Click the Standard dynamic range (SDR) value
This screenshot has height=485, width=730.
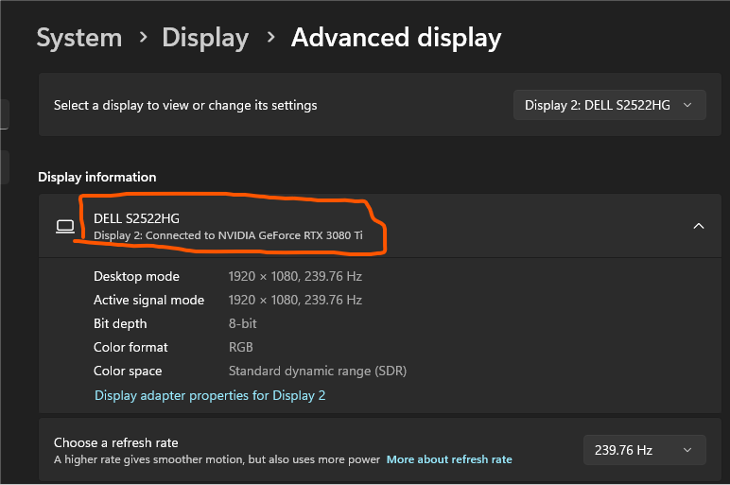(x=317, y=371)
